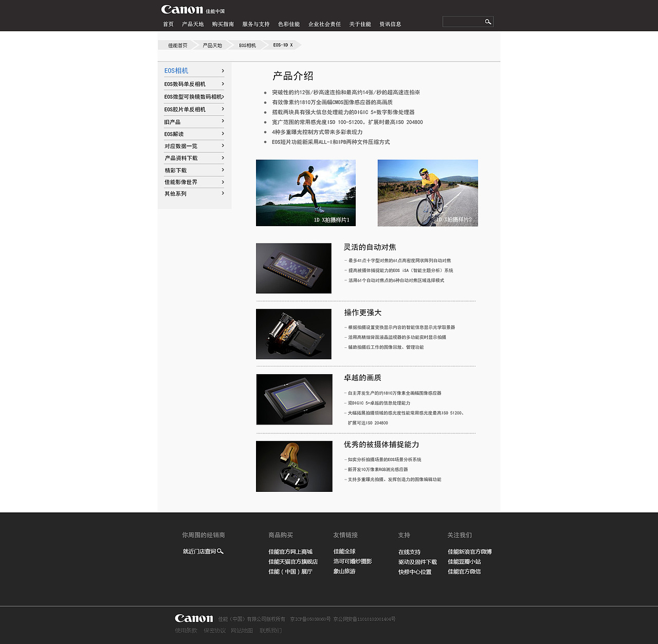658x644 pixels.
Task: Open 产品天地 in the top navigation bar
Action: coord(193,24)
